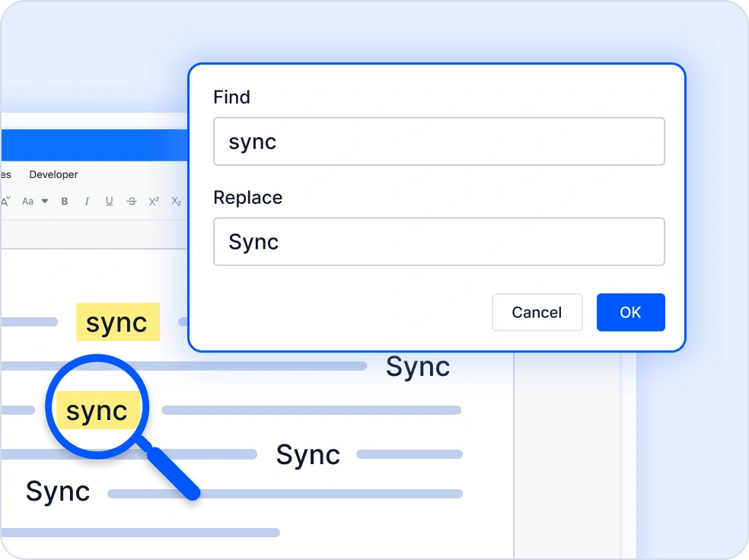Apply Italic formatting from the toolbar
This screenshot has width=749, height=560.
[x=87, y=202]
